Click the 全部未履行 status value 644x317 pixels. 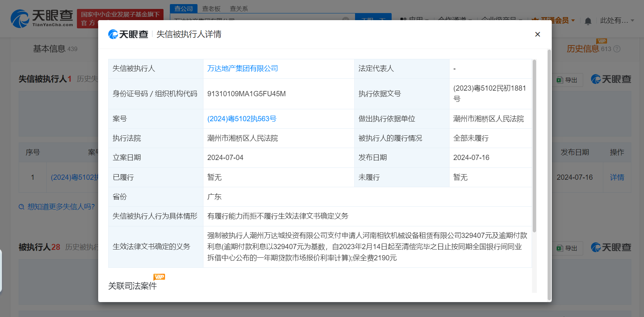pos(471,138)
